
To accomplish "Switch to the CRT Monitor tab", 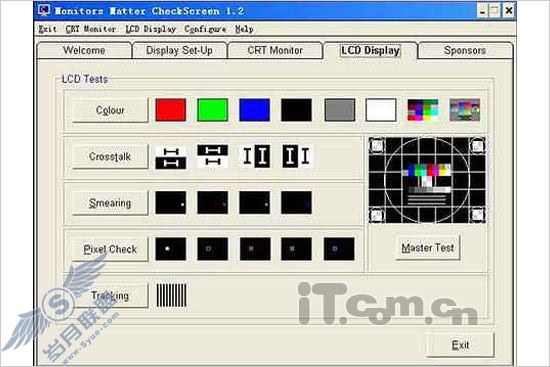I will pos(275,50).
